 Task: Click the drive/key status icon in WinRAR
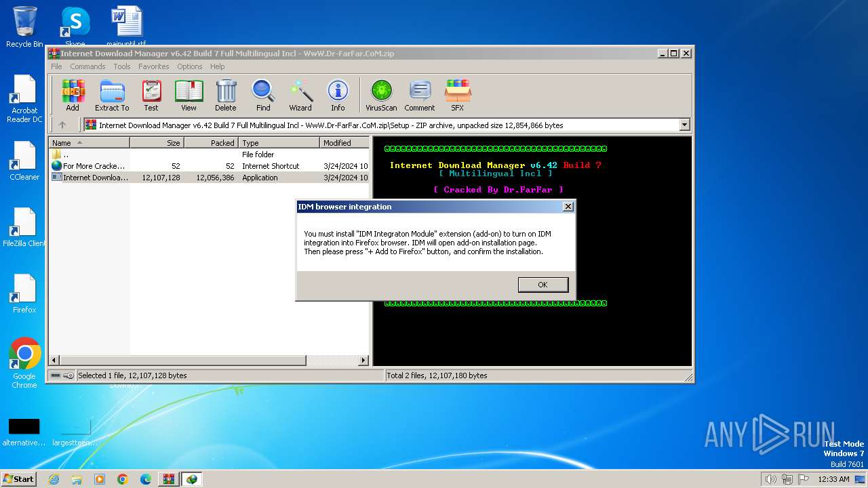click(62, 375)
